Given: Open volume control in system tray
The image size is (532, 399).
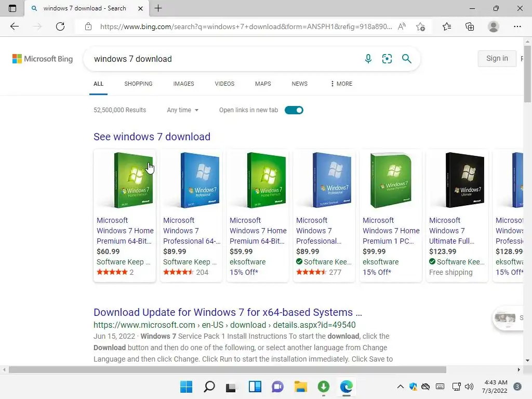Looking at the screenshot, I should pyautogui.click(x=469, y=387).
